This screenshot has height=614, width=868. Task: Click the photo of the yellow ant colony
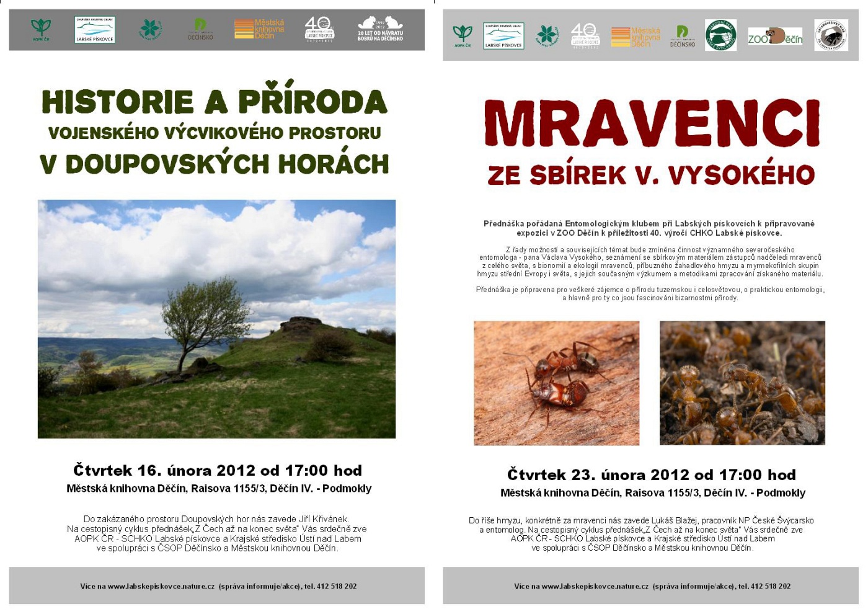(742, 383)
